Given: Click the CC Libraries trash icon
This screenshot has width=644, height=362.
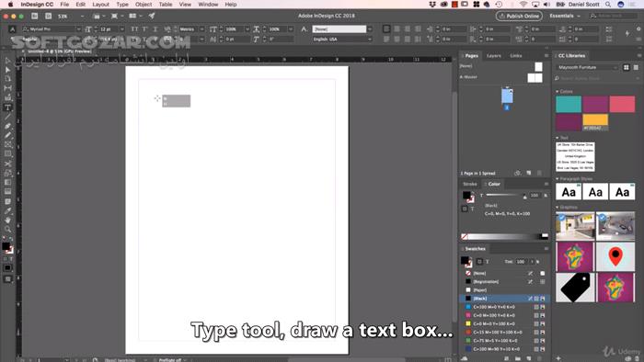Looking at the screenshot, I should click(x=638, y=358).
